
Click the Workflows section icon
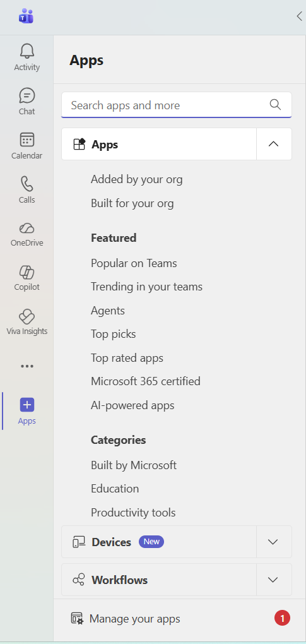[79, 580]
